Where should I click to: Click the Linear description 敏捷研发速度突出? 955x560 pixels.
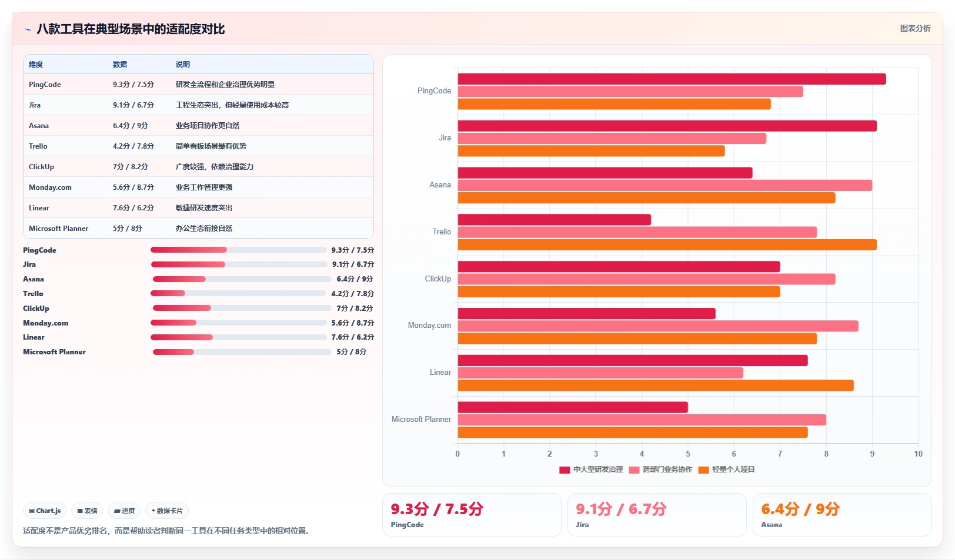click(x=204, y=208)
